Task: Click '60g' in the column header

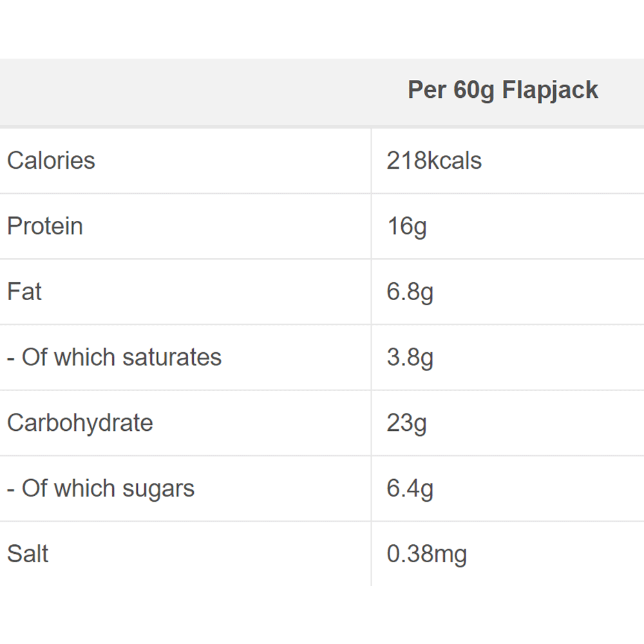Action: pyautogui.click(x=474, y=90)
